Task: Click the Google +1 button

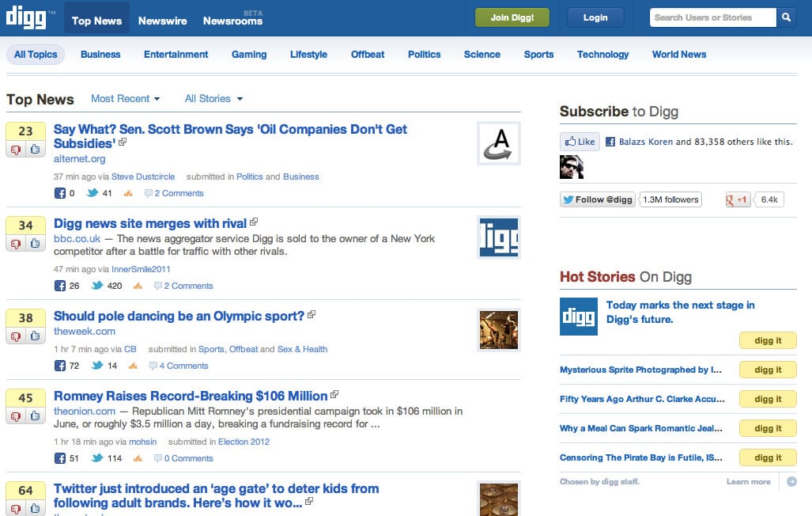Action: point(738,199)
